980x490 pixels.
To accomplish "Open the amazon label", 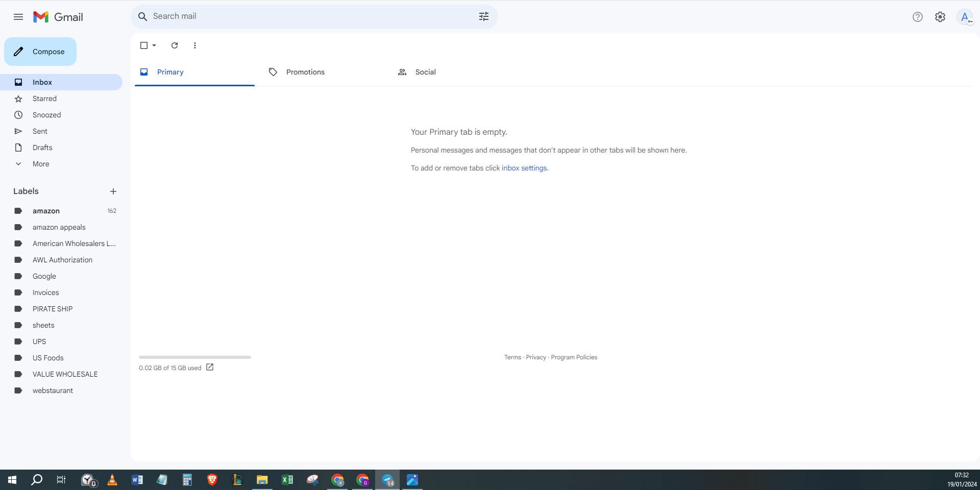I will coord(61,211).
